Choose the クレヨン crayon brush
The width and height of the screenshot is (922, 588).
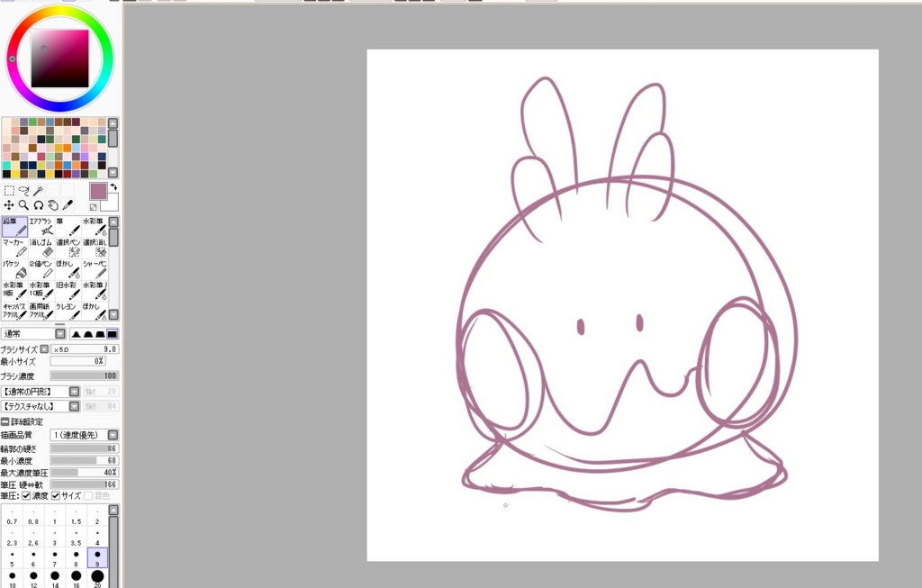pos(68,311)
